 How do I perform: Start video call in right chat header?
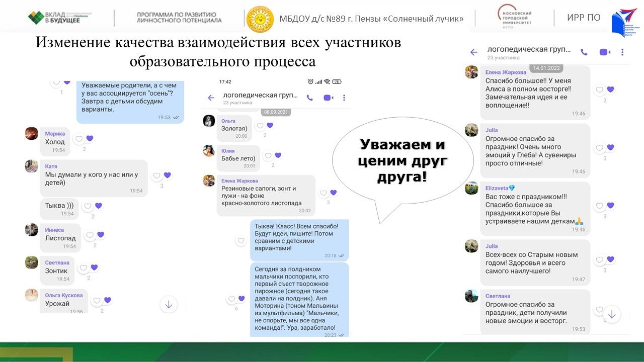tap(605, 52)
